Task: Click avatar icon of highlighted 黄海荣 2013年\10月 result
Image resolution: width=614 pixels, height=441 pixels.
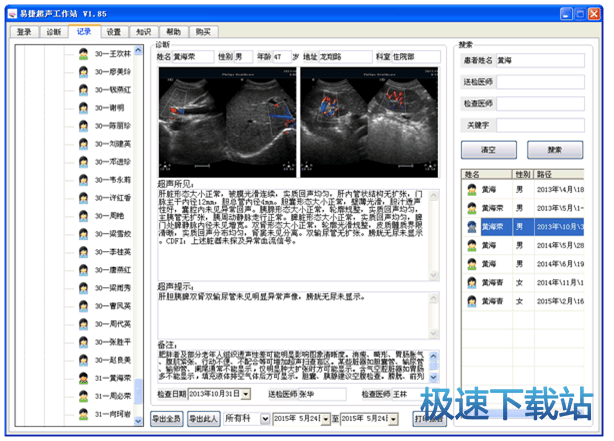Action: 472,227
